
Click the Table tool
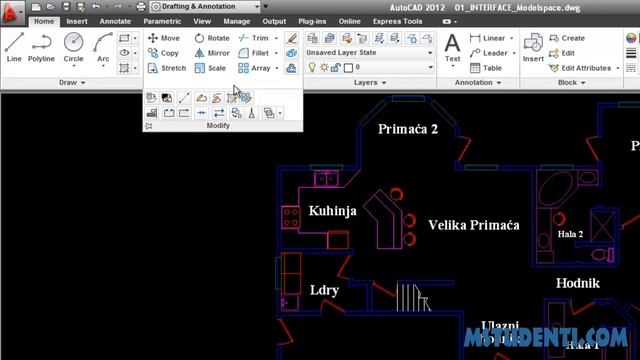point(486,68)
